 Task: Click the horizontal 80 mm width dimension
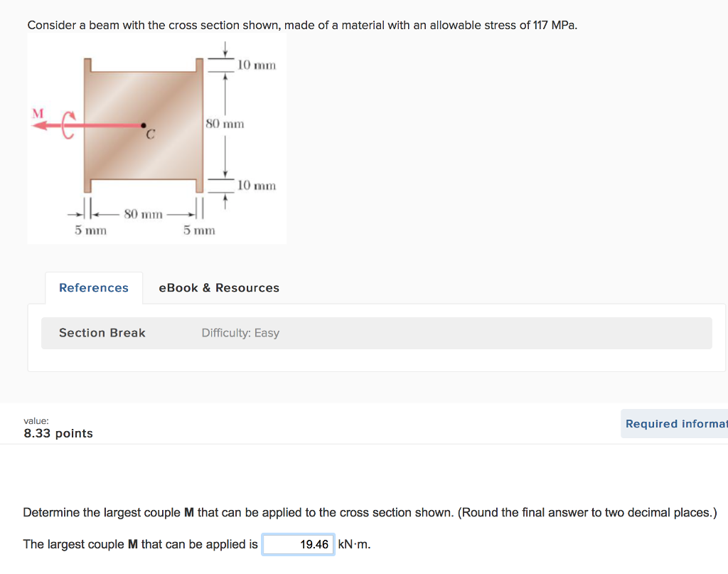(x=144, y=213)
